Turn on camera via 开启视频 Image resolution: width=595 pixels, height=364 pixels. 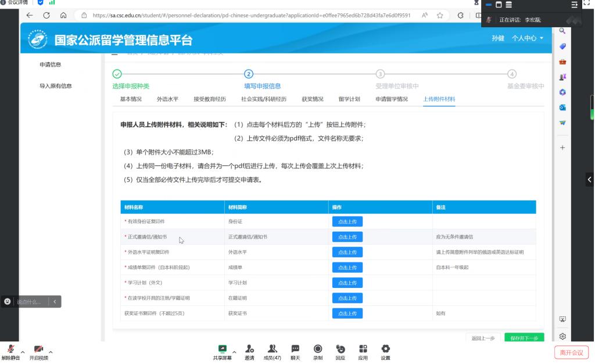click(x=38, y=349)
